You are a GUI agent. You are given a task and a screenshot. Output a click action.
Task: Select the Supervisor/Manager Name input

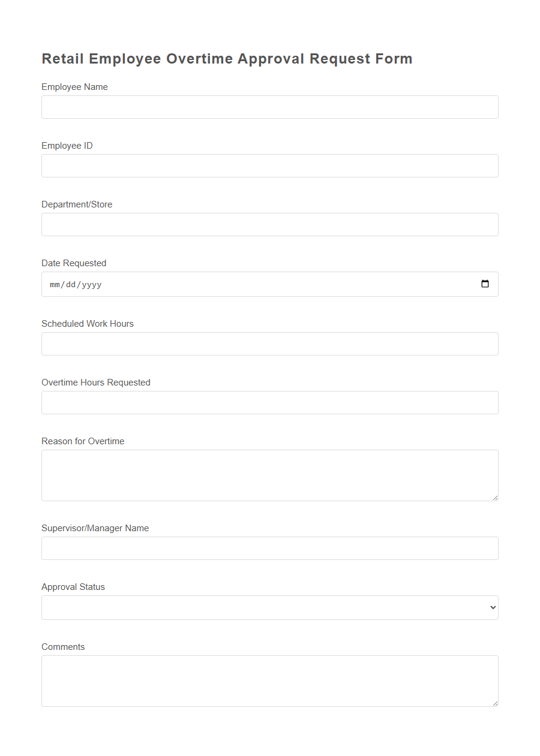click(x=270, y=548)
